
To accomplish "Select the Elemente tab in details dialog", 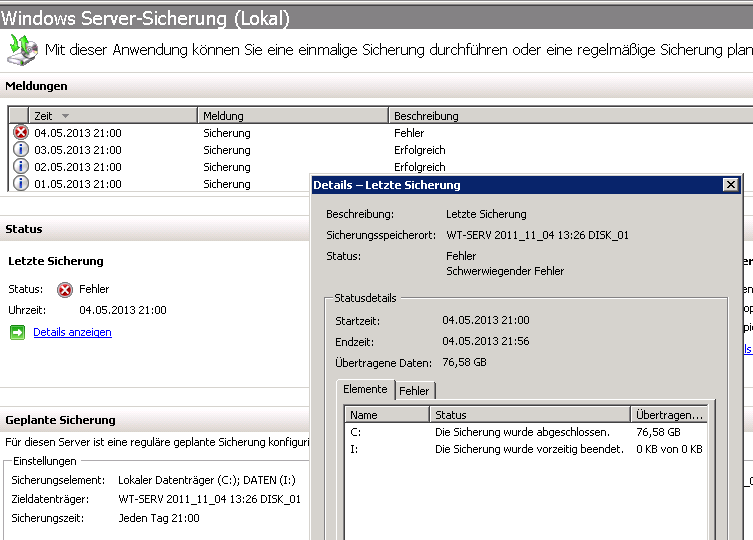I will pyautogui.click(x=365, y=389).
